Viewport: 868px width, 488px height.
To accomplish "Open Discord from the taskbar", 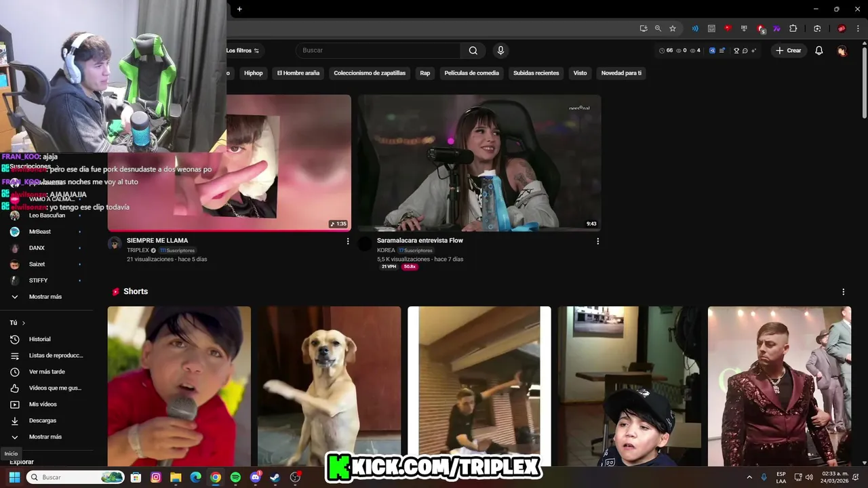I will click(256, 477).
